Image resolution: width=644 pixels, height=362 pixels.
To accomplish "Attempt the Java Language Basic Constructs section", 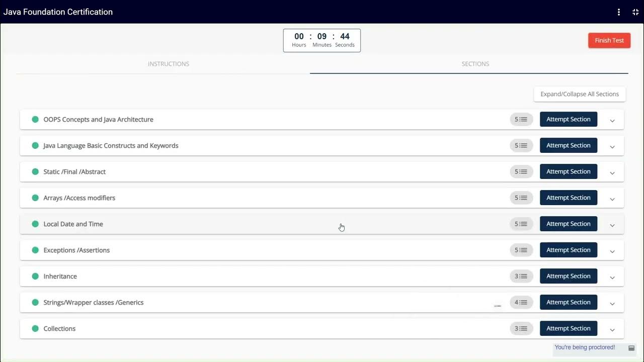I will tap(569, 145).
